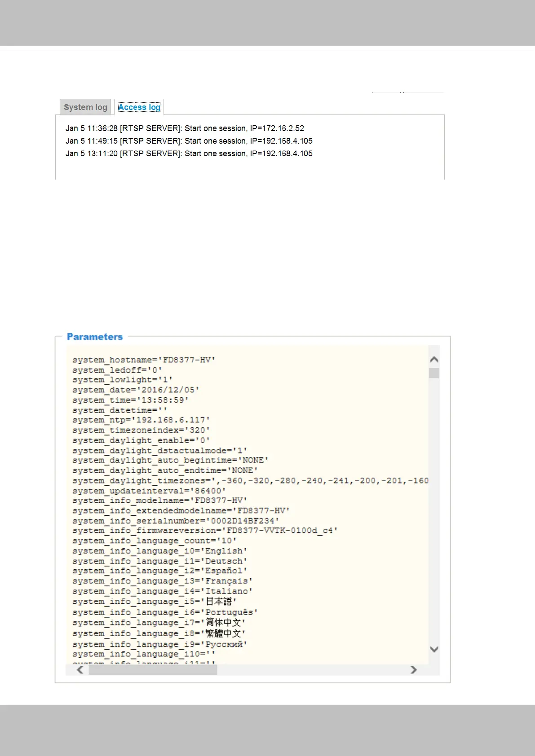Click the system_updateinterval='86400' line

point(149,491)
